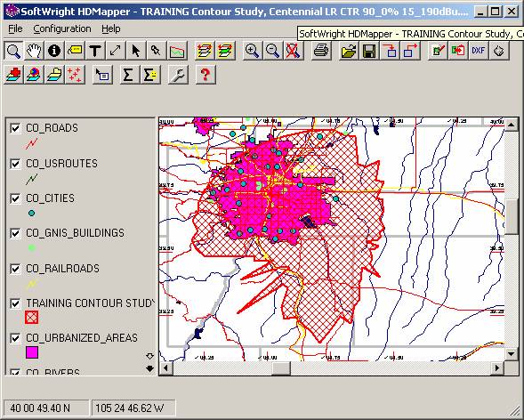Screen dimensions: 524x420
Task: Click the sigma with smiley icon
Action: (150, 74)
